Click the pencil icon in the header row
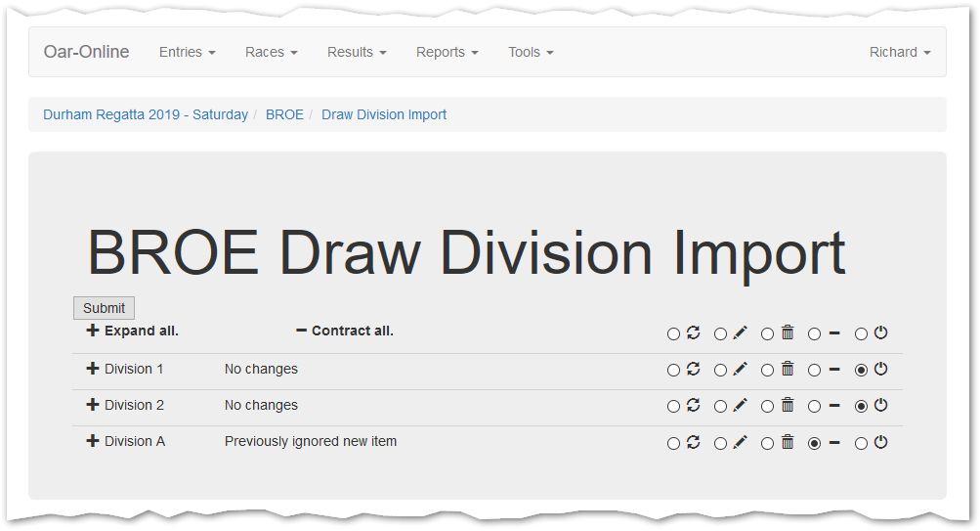 (740, 332)
